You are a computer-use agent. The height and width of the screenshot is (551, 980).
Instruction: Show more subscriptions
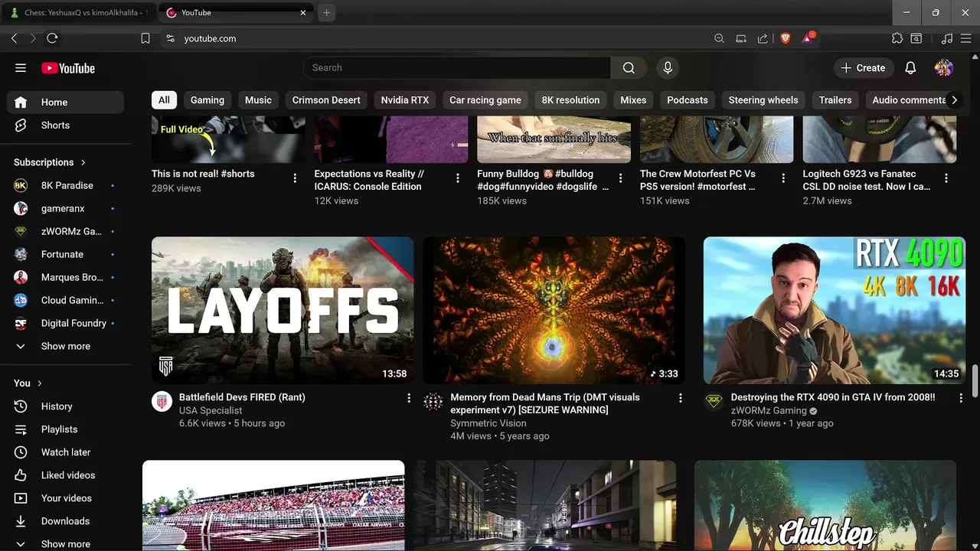65,346
